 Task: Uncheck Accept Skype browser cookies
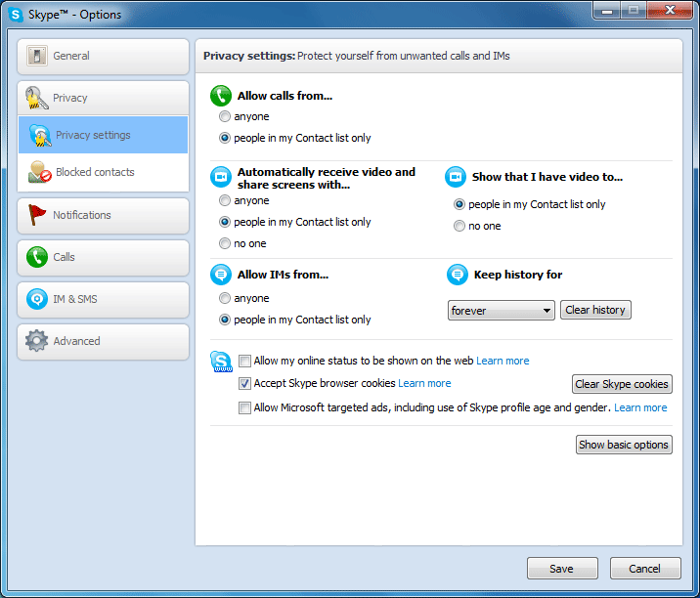[244, 384]
